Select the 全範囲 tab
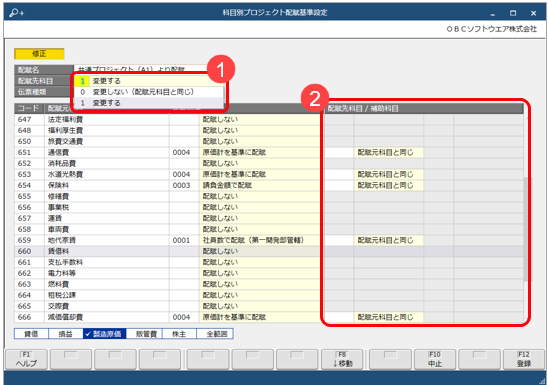The height and width of the screenshot is (385, 548). pyautogui.click(x=215, y=334)
